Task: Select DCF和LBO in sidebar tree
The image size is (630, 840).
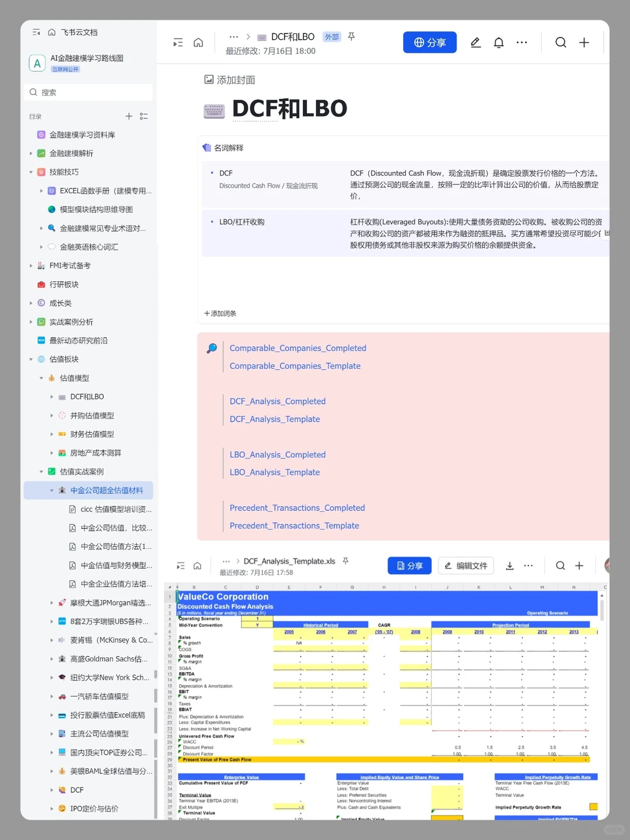Action: [87, 397]
